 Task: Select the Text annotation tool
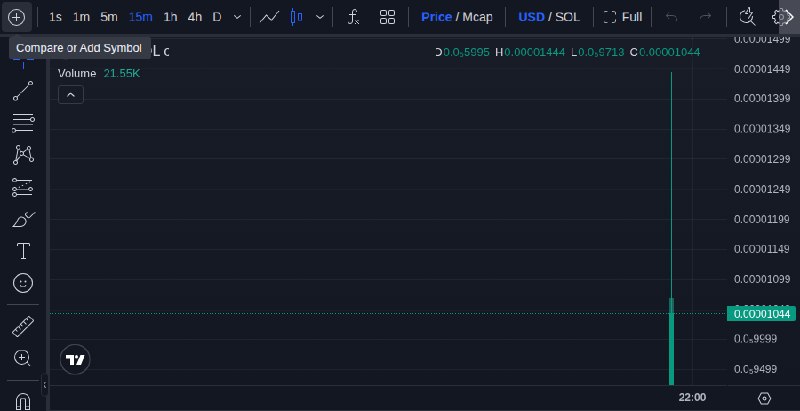point(23,251)
